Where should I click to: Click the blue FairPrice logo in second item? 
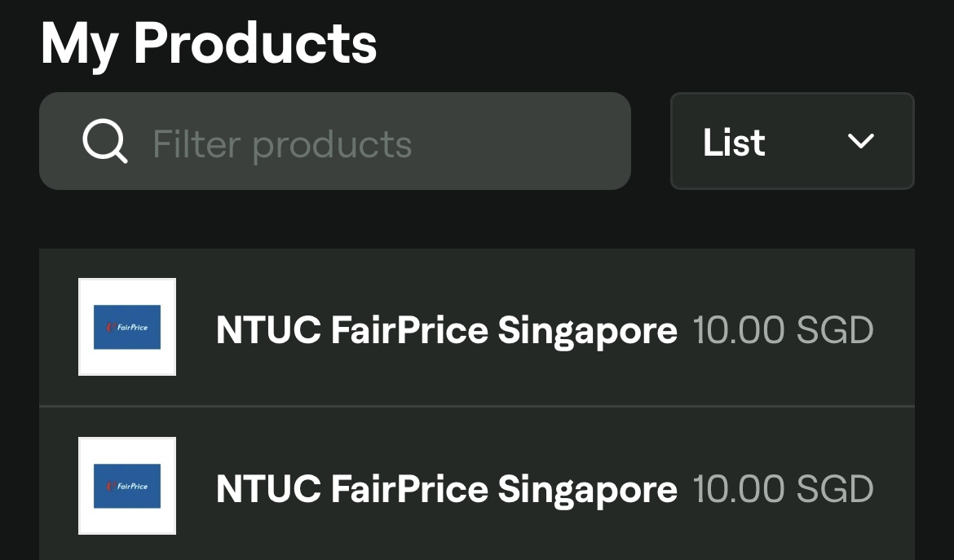[127, 486]
